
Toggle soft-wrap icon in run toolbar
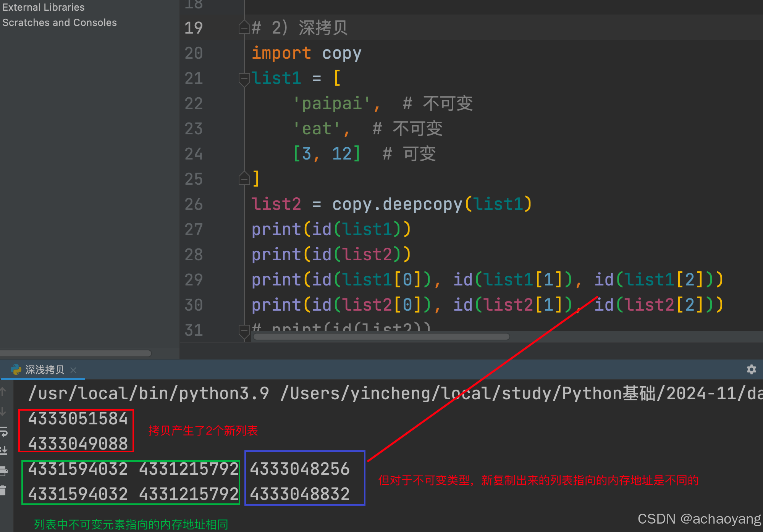tap(3, 432)
